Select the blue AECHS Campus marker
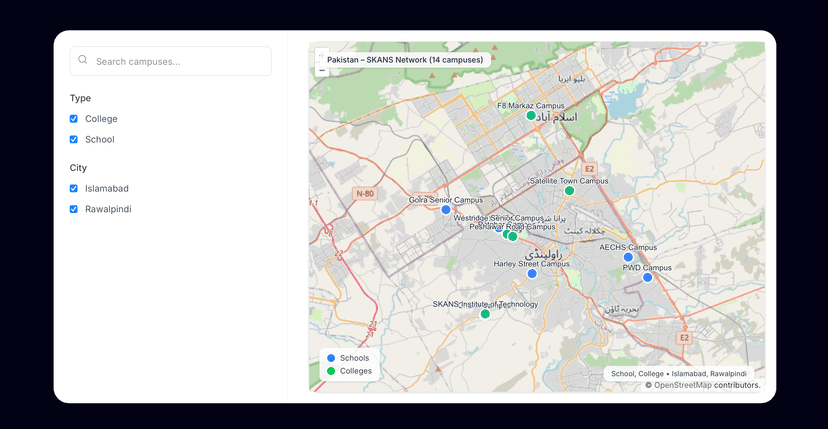Viewport: 828px width, 429px height. tap(628, 257)
